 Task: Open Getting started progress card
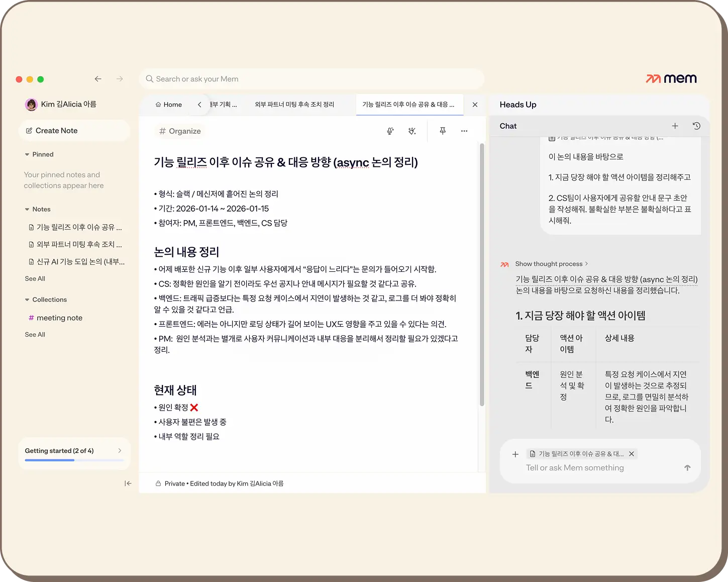point(74,454)
